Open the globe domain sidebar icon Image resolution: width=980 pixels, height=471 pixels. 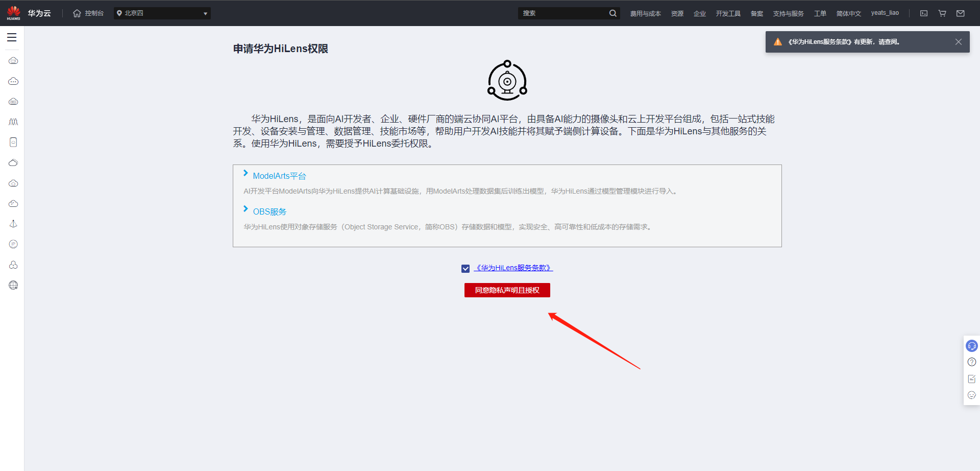[13, 285]
